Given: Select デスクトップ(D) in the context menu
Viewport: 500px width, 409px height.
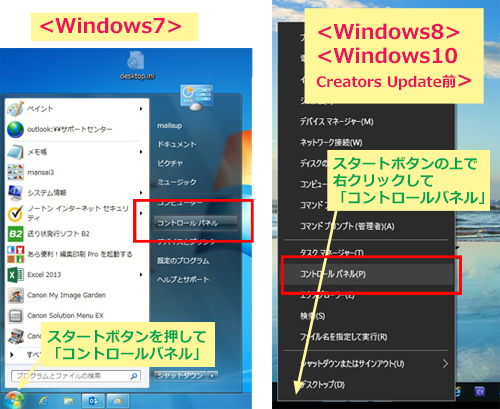Looking at the screenshot, I should pyautogui.click(x=322, y=385).
